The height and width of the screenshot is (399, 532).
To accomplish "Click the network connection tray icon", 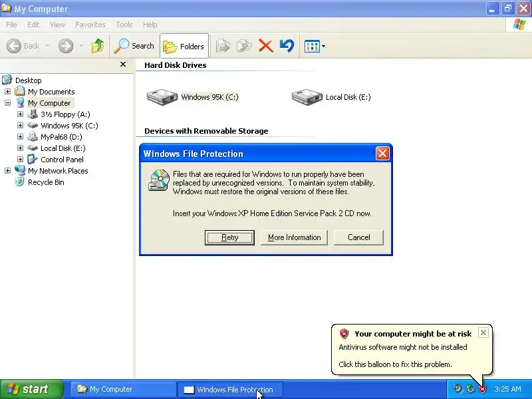I will (470, 389).
